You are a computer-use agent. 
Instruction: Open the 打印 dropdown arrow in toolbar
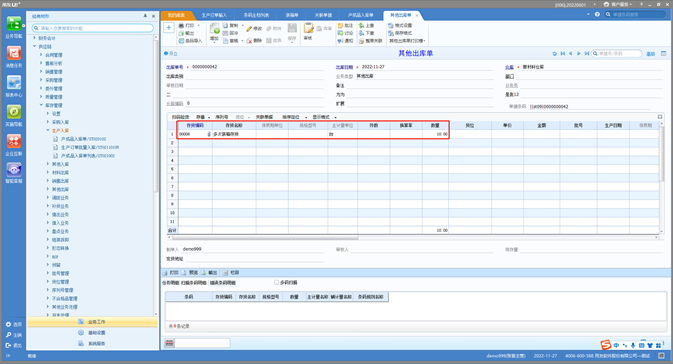click(x=199, y=25)
